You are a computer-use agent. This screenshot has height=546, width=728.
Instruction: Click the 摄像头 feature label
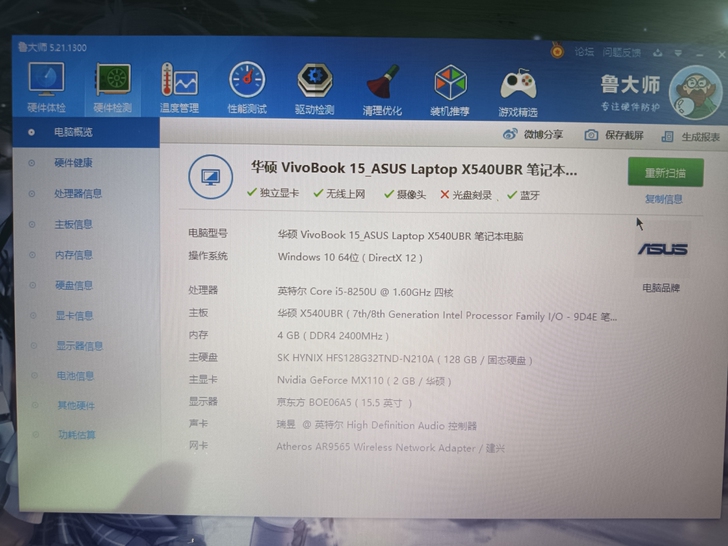coord(411,194)
